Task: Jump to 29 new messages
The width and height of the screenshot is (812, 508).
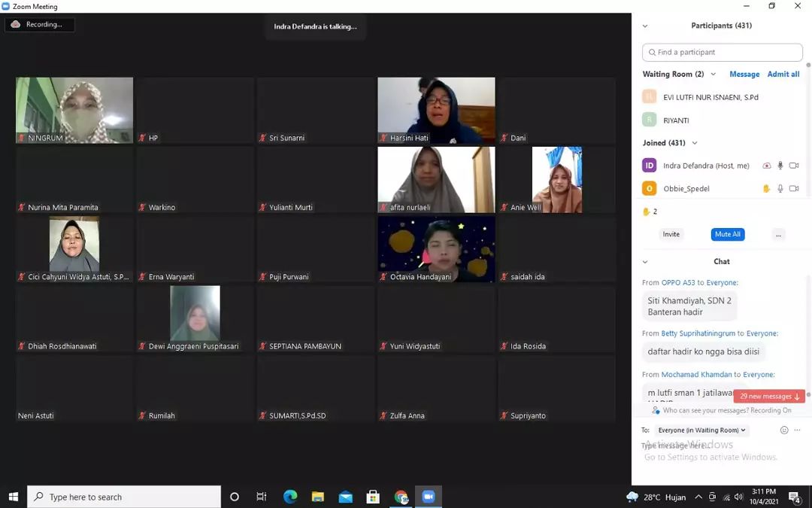Action: pyautogui.click(x=769, y=397)
